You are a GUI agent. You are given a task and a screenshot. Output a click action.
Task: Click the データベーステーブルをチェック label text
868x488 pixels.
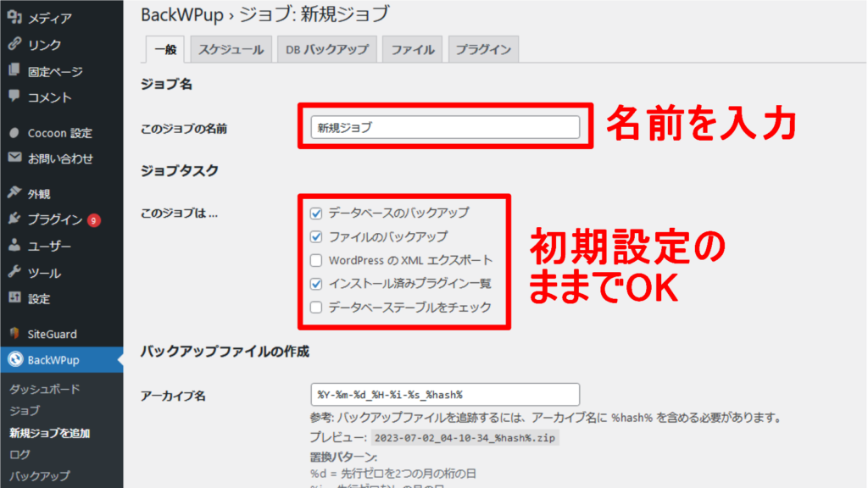[409, 307]
